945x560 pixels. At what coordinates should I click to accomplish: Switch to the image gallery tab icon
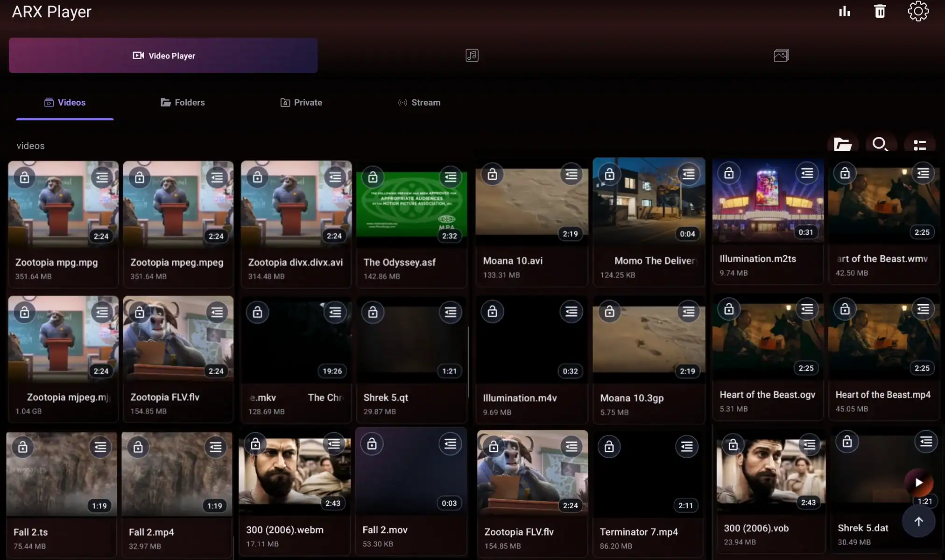coord(781,56)
